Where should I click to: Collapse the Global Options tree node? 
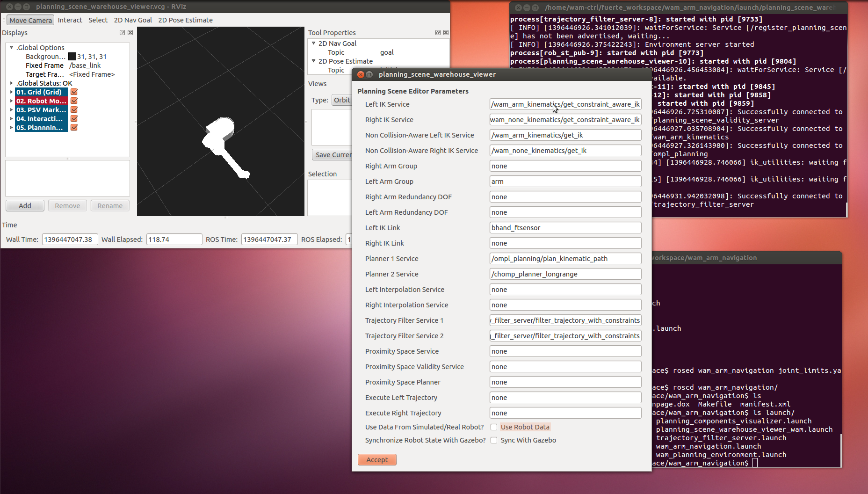[11, 48]
